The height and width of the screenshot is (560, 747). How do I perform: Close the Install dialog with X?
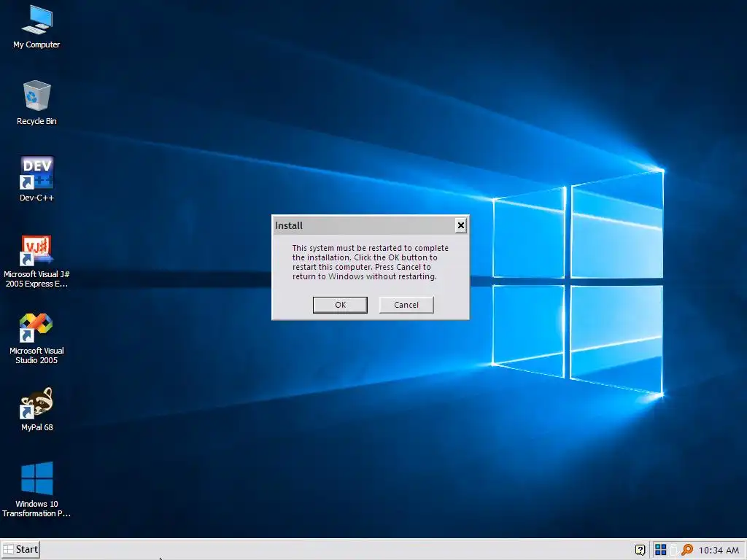(461, 225)
